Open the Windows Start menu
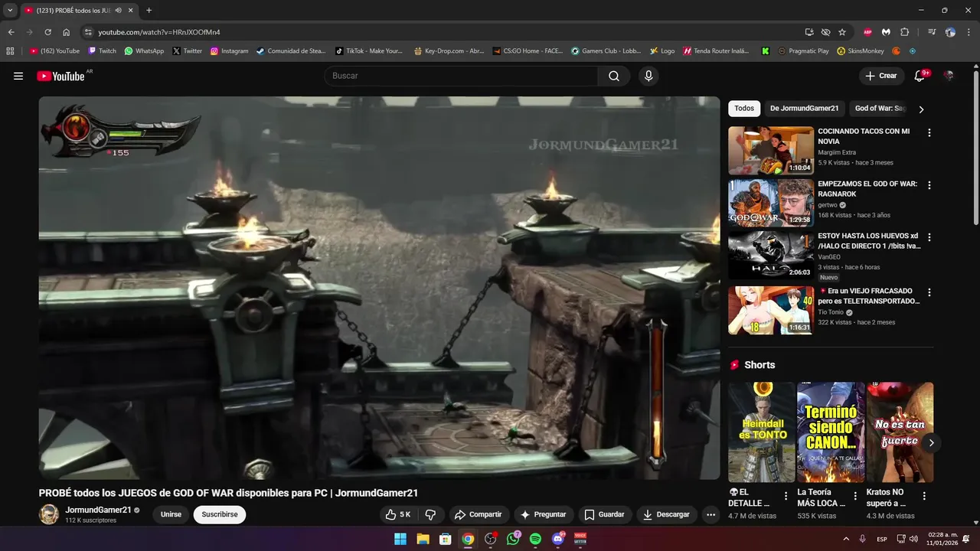The height and width of the screenshot is (551, 980). click(x=400, y=539)
